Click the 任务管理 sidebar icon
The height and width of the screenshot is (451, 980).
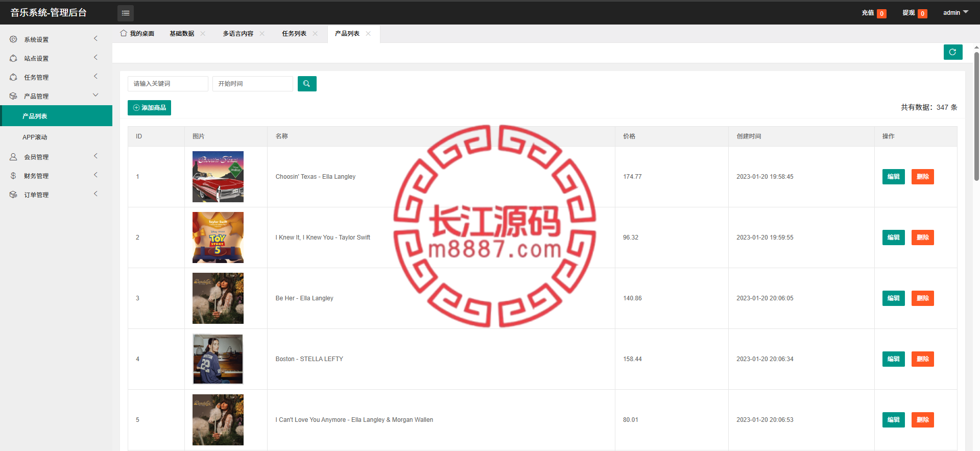[x=13, y=77]
